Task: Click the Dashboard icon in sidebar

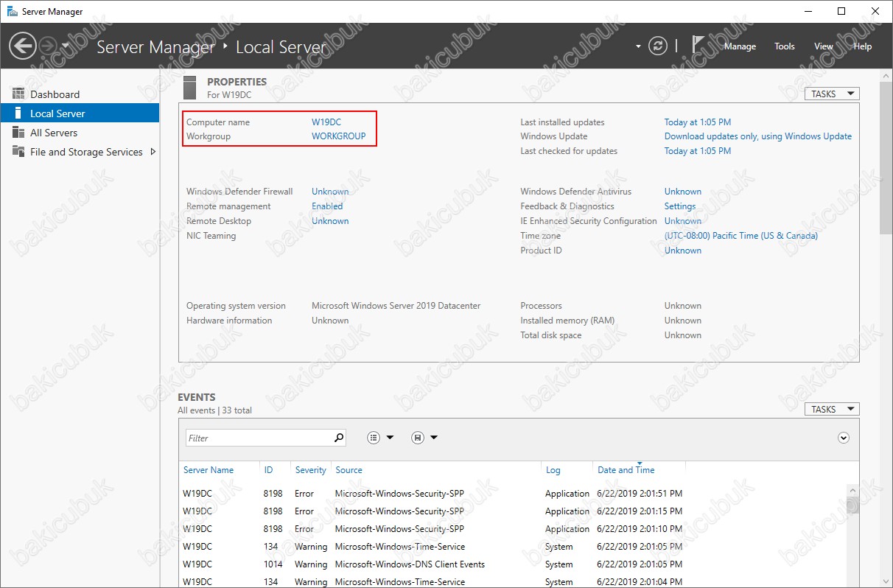Action: click(x=18, y=94)
